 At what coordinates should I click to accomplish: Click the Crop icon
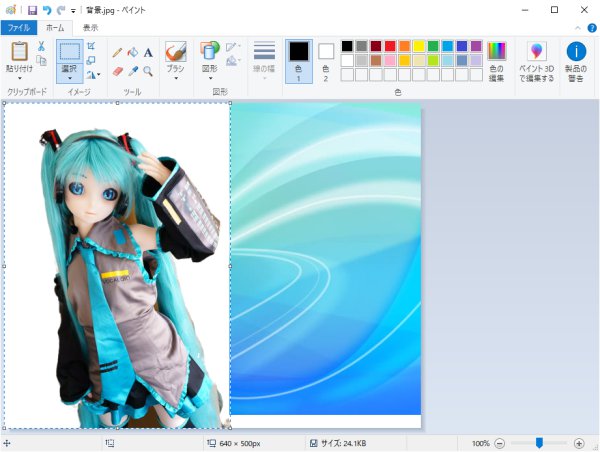(x=91, y=46)
